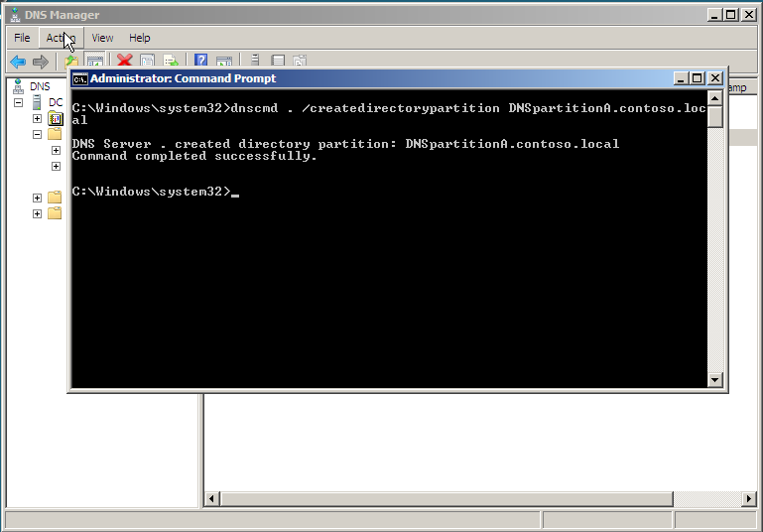Click the 'Administrator: Command Prompt' title text

[183, 78]
